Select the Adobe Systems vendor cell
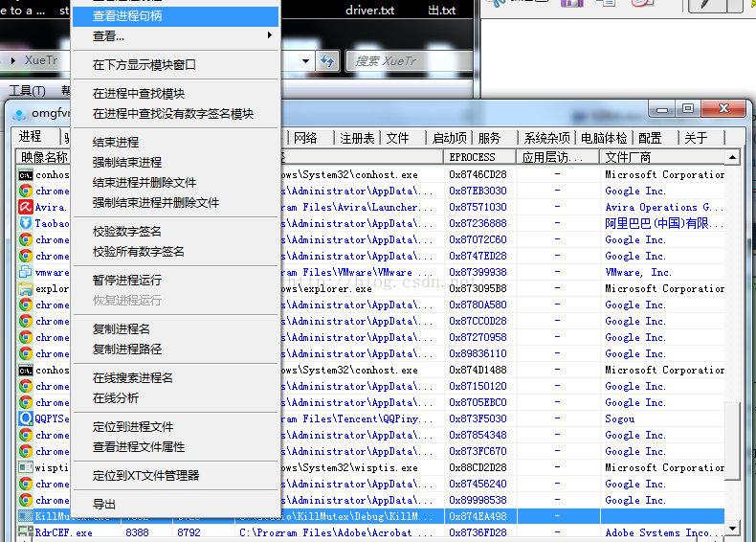 tap(662, 532)
